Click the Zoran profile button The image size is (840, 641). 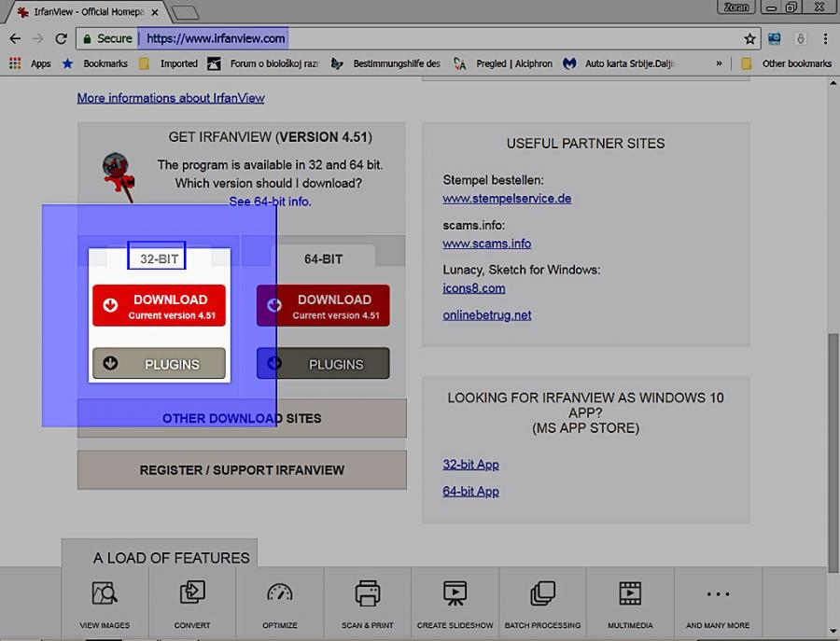point(736,7)
